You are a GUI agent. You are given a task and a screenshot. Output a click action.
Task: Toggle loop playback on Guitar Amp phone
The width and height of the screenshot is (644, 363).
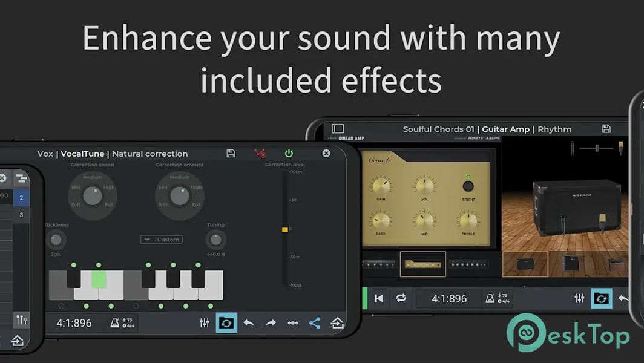click(x=401, y=298)
